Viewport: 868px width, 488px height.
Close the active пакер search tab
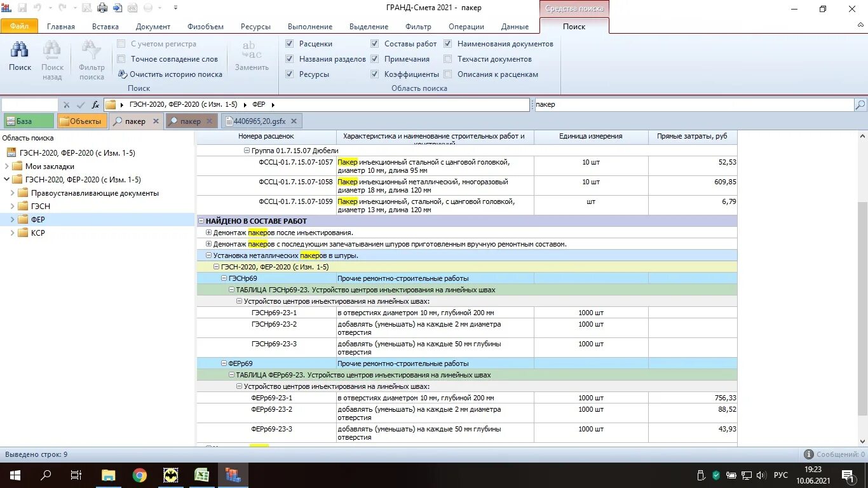pyautogui.click(x=156, y=121)
